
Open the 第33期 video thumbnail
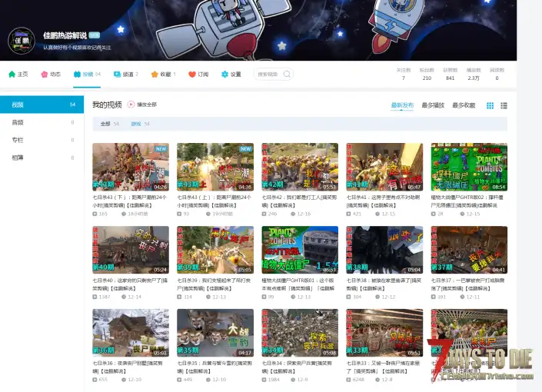384,333
